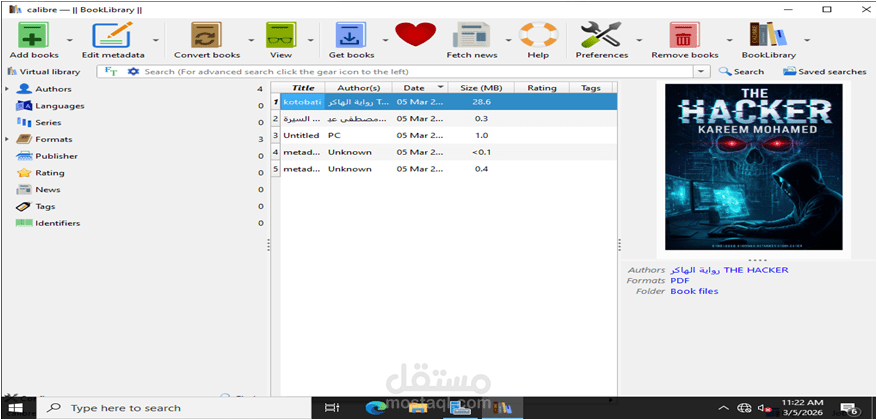The image size is (877, 420).
Task: Click the taskbar clock showing 11:22 AM
Action: click(x=802, y=408)
